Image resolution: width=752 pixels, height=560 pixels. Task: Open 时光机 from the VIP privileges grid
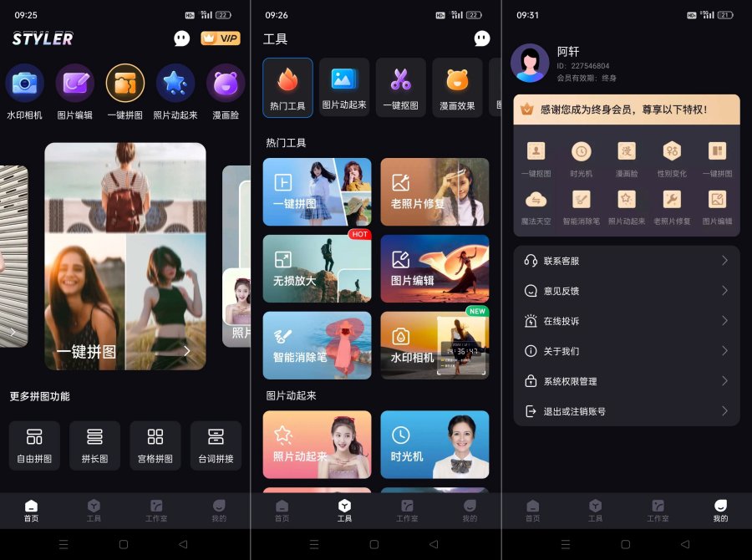pos(581,155)
